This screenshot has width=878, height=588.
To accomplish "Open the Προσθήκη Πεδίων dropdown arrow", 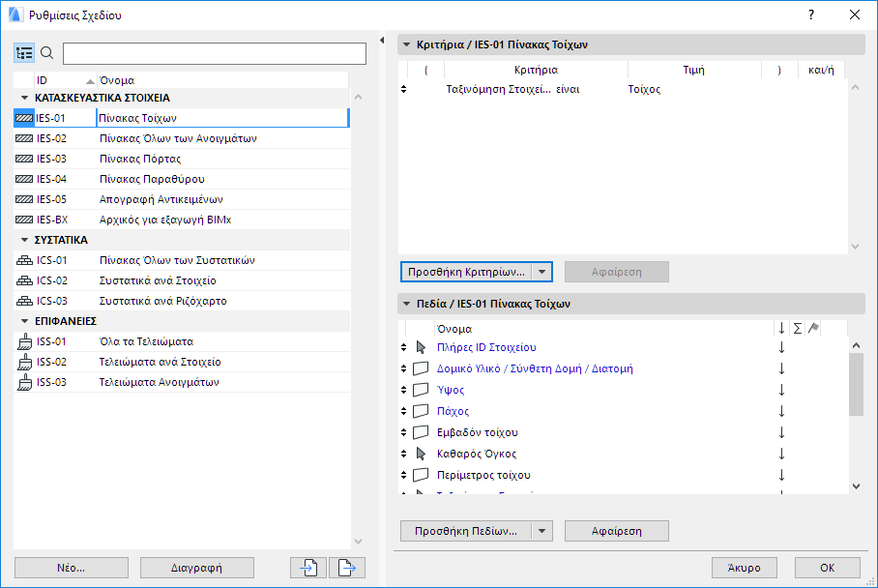I will click(542, 531).
